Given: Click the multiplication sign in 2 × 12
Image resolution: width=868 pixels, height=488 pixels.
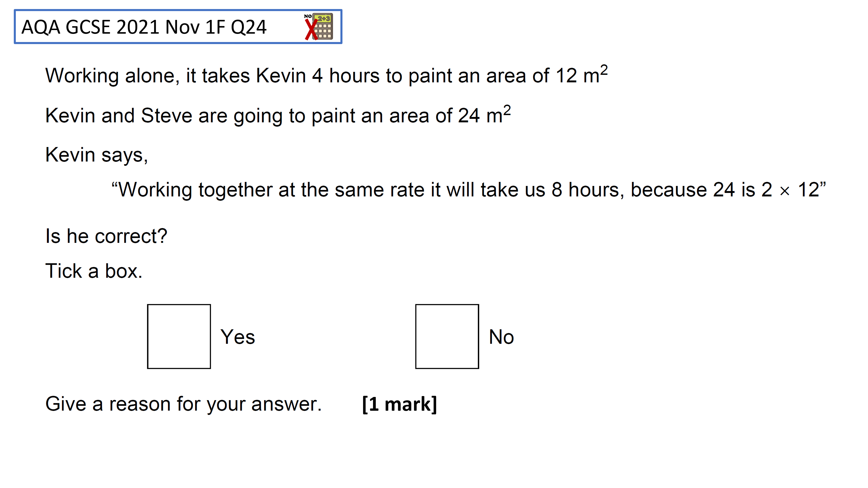Looking at the screenshot, I should (785, 191).
